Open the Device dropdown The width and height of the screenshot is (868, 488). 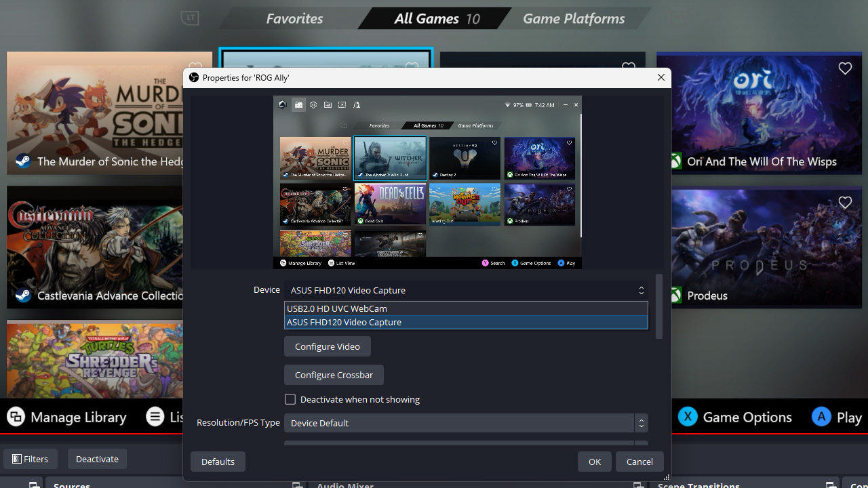pos(466,290)
